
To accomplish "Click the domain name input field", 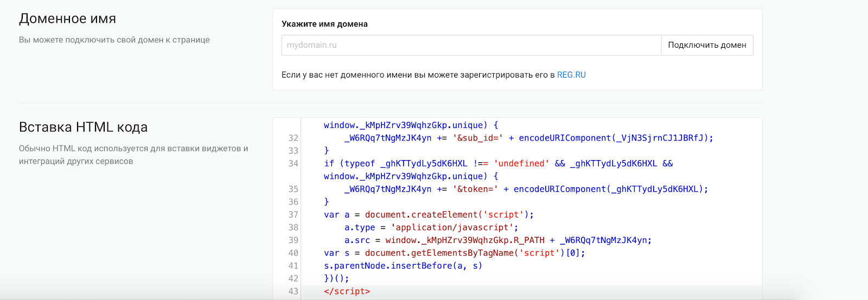I will (471, 45).
